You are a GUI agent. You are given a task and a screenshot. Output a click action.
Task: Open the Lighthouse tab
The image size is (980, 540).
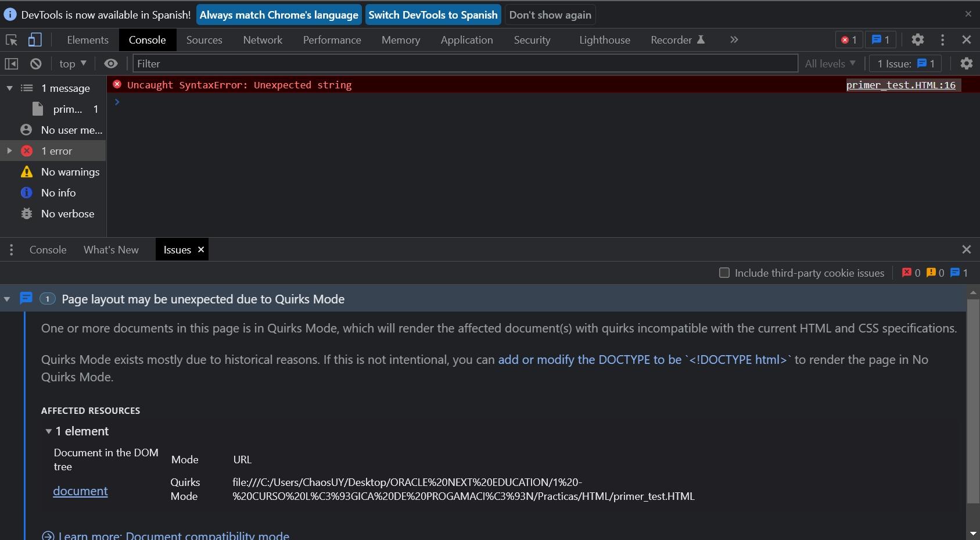point(604,40)
